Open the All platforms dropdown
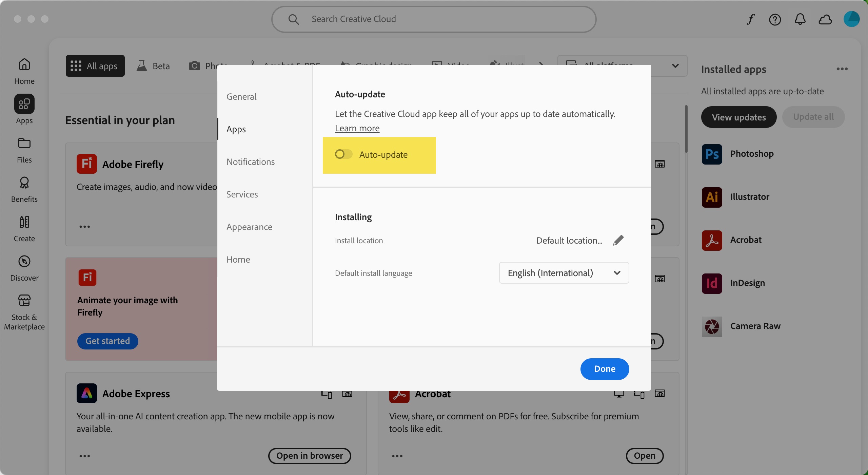The height and width of the screenshot is (475, 868). (622, 66)
